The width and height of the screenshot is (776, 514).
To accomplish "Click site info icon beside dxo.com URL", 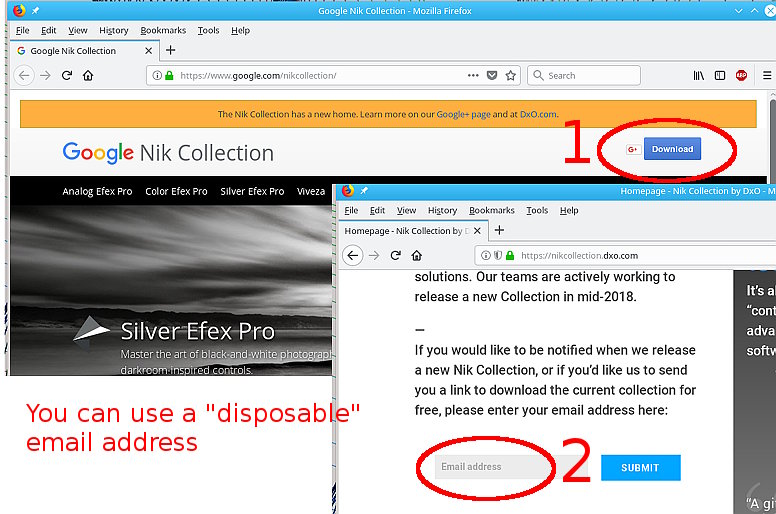I will [486, 256].
